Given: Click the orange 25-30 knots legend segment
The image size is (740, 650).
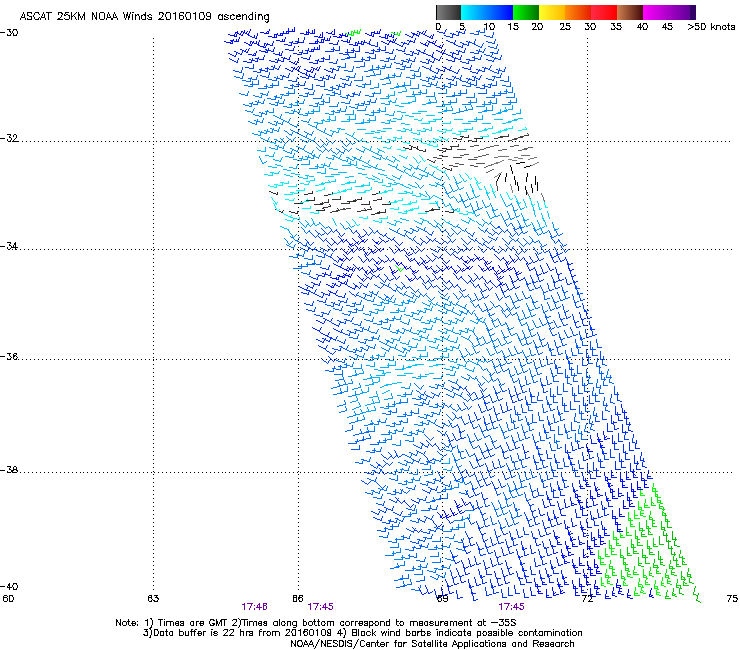Looking at the screenshot, I should click(578, 12).
